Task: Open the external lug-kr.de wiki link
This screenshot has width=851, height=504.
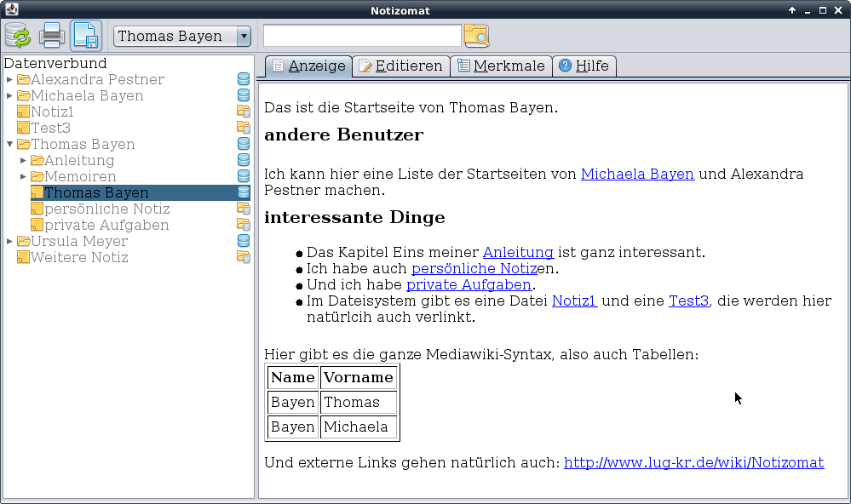Action: coord(693,463)
